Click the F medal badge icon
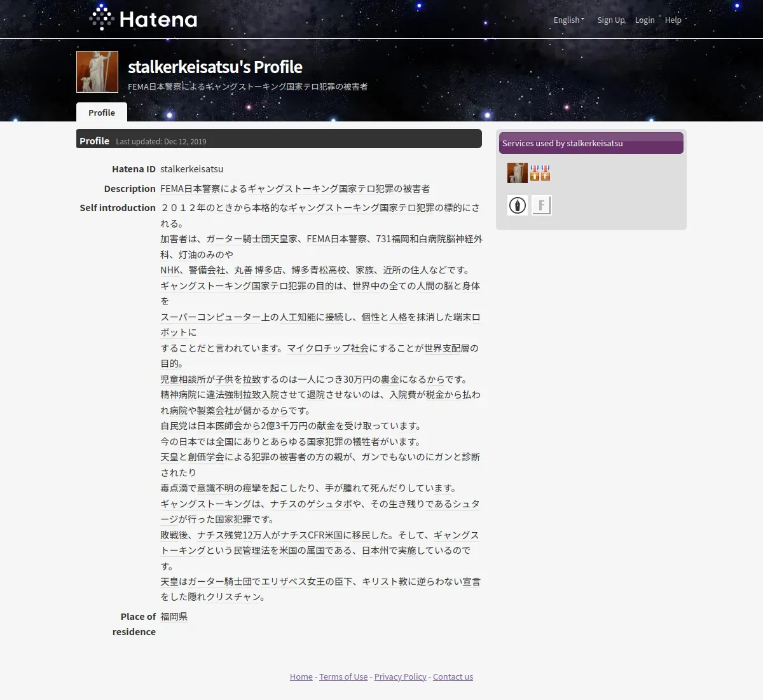The width and height of the screenshot is (763, 700). 546,173
